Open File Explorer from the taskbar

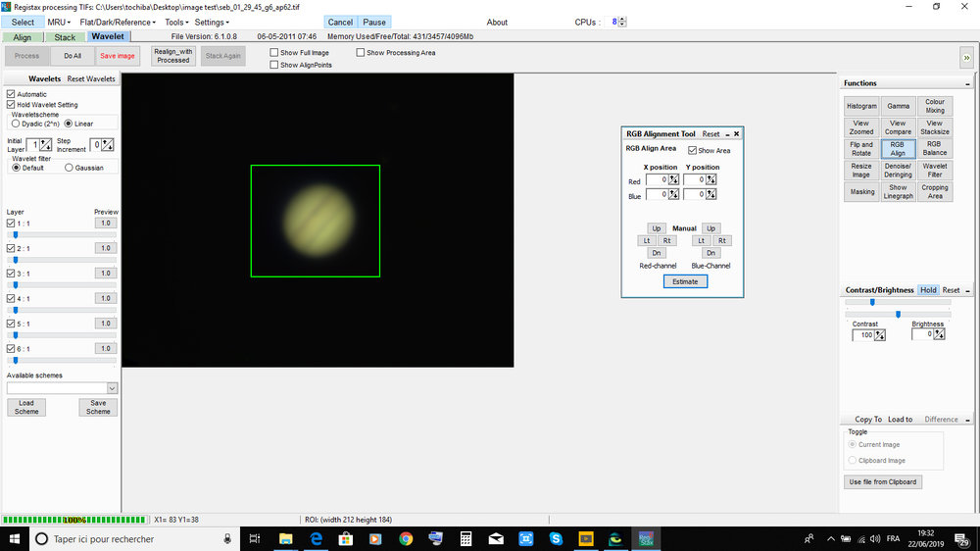[x=285, y=538]
